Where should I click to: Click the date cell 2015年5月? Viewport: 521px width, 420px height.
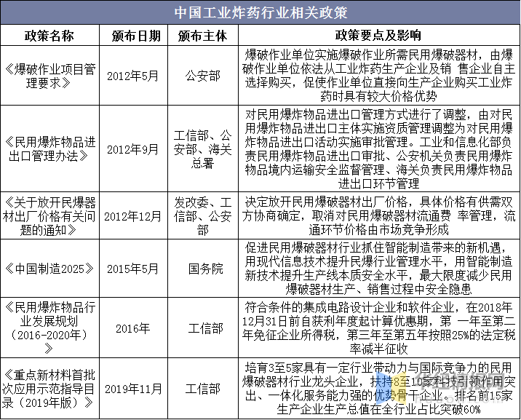132,269
